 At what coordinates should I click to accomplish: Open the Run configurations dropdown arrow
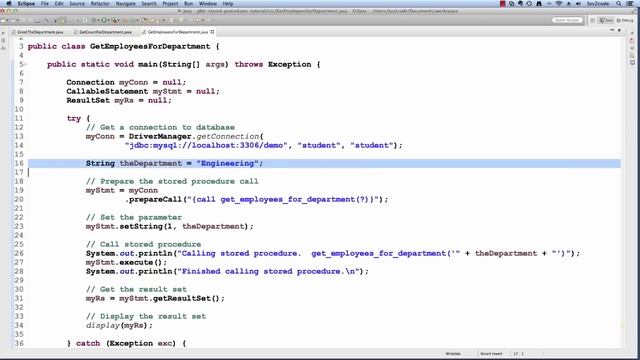click(x=109, y=20)
